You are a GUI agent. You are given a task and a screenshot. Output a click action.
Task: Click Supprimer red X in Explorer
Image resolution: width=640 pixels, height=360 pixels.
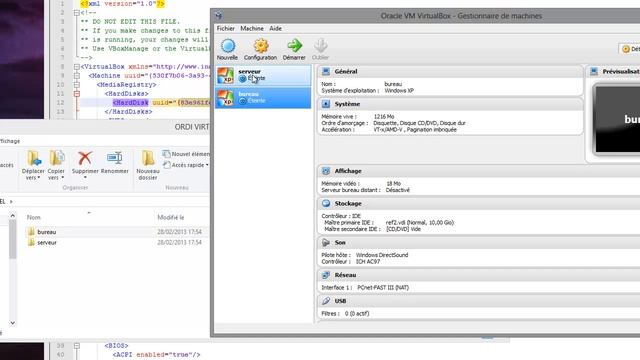pos(85,162)
